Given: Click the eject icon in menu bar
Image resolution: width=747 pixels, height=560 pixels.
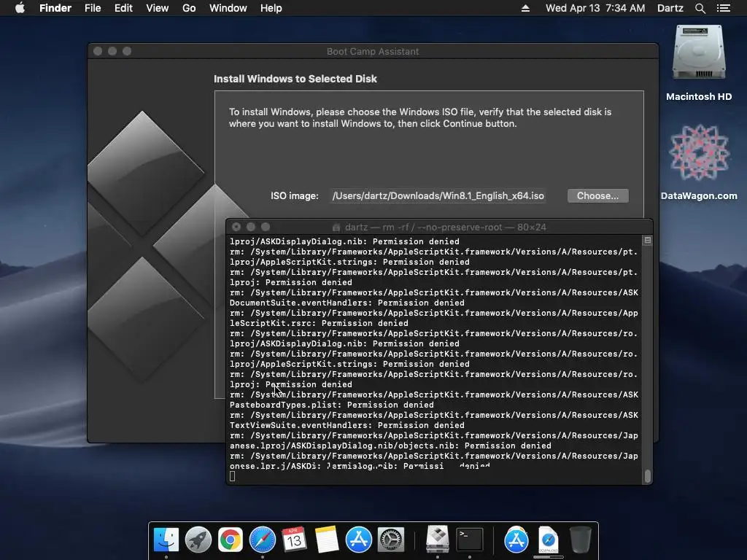Looking at the screenshot, I should [525, 8].
